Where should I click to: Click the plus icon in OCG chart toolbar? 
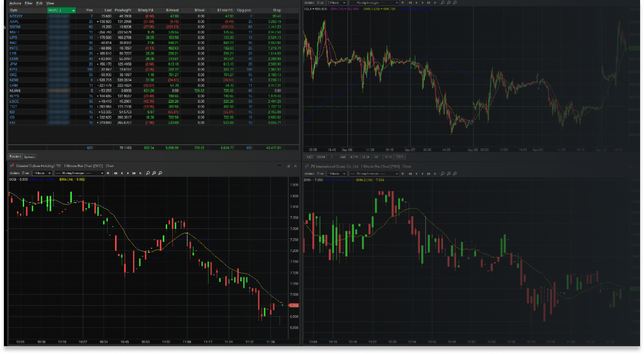[108, 173]
